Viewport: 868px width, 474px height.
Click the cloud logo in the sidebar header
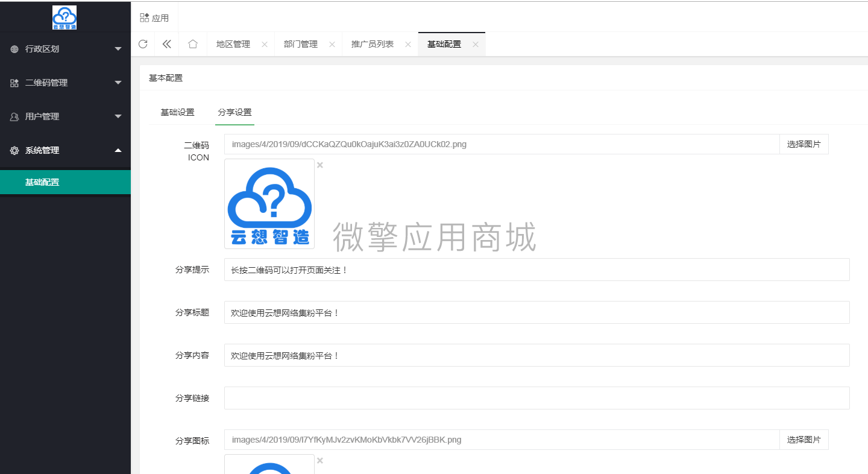tap(64, 17)
